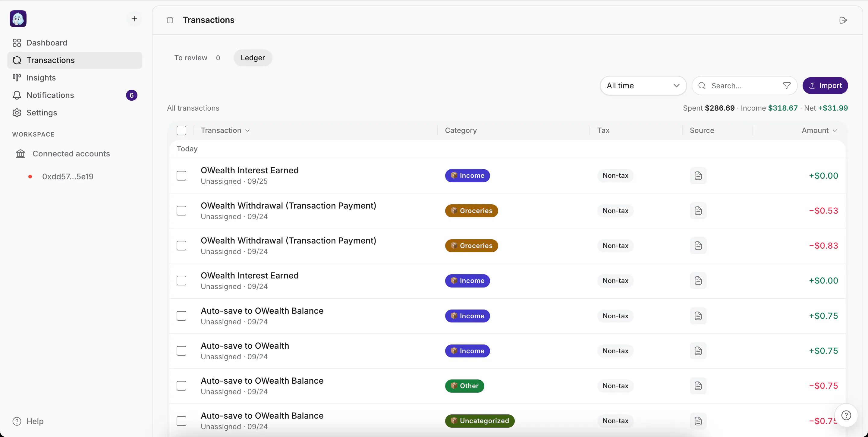
Task: Click the floating help question mark button
Action: click(x=846, y=415)
